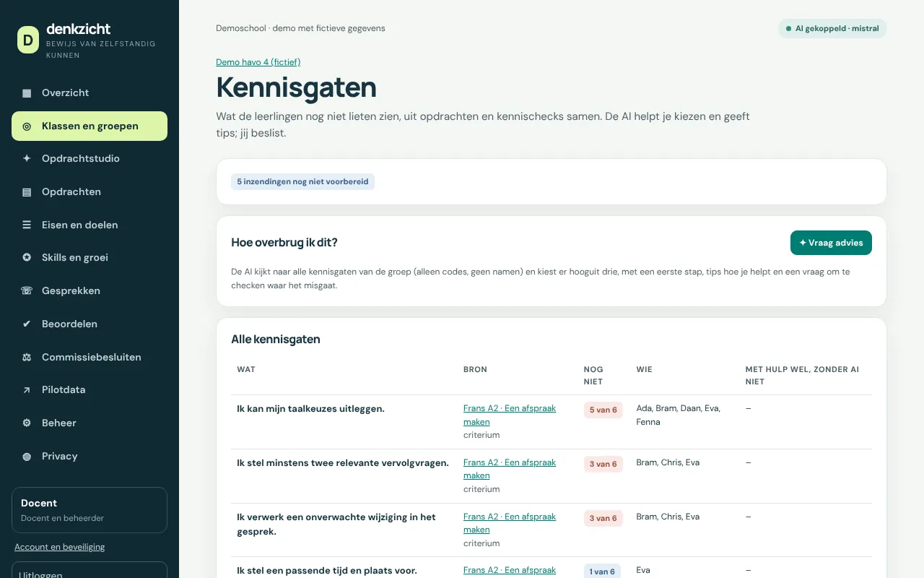Image resolution: width=924 pixels, height=578 pixels.
Task: Click the Beheer gear icon
Action: coord(27,423)
